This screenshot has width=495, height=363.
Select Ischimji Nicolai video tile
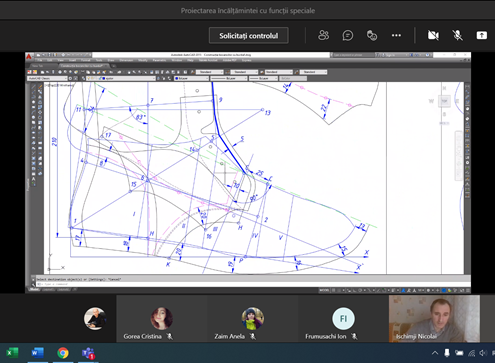point(434,319)
